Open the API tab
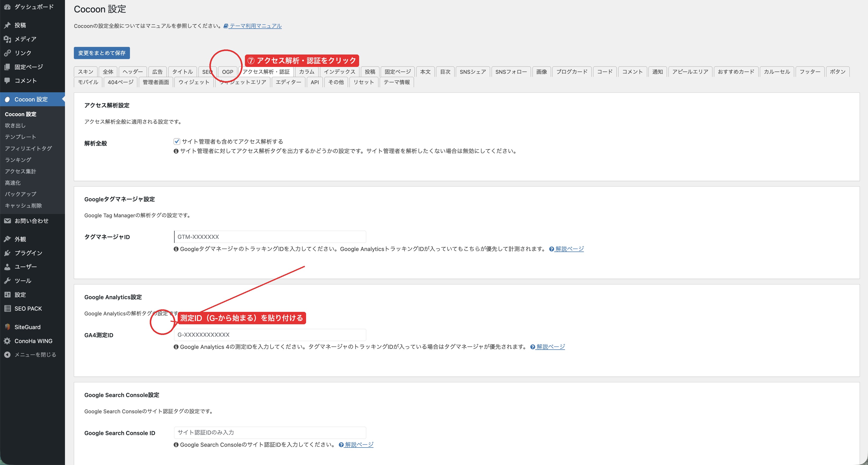Screen dimensions: 868x465 (315, 82)
